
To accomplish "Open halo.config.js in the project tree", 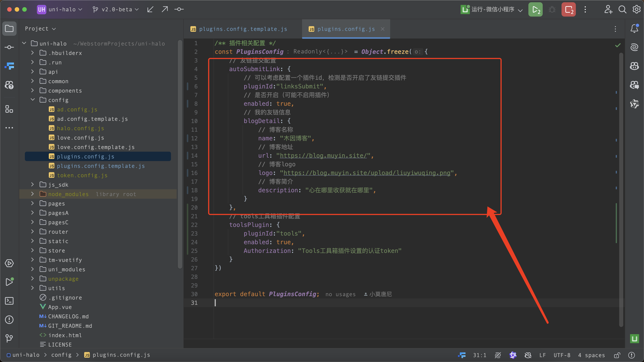I will tap(80, 128).
